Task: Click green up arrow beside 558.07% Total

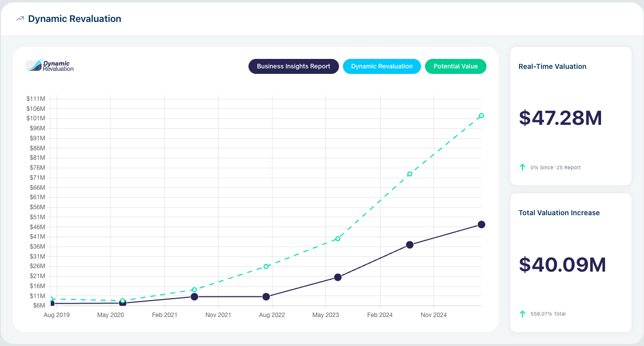Action: click(x=522, y=314)
